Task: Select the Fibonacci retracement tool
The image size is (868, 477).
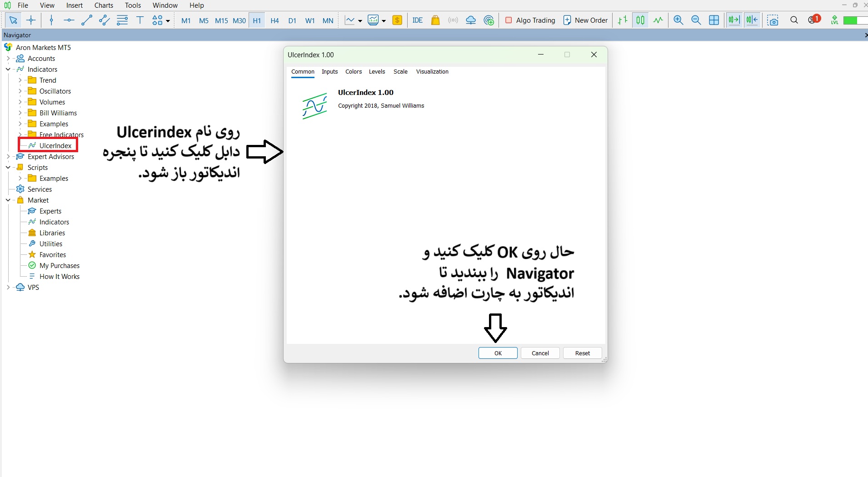Action: [x=122, y=20]
